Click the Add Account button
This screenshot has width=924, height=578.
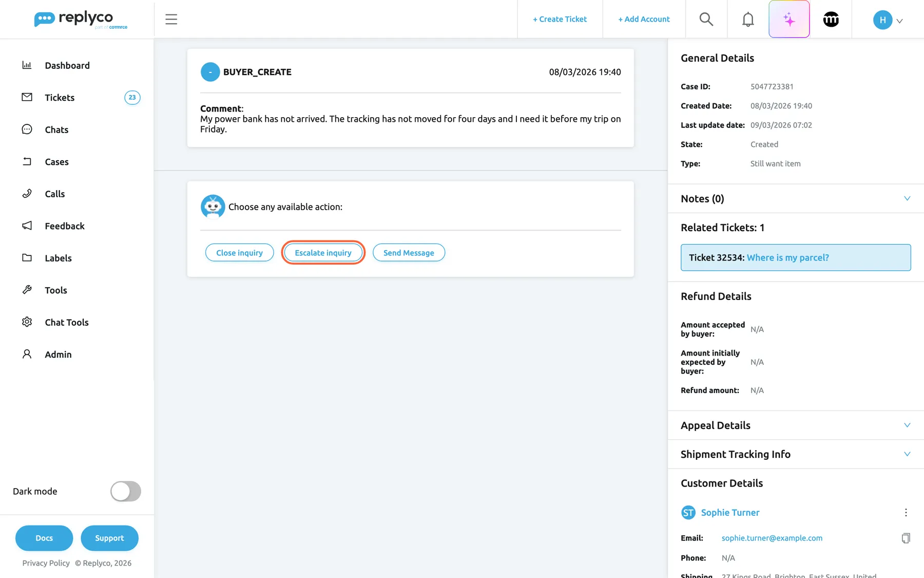(x=644, y=19)
